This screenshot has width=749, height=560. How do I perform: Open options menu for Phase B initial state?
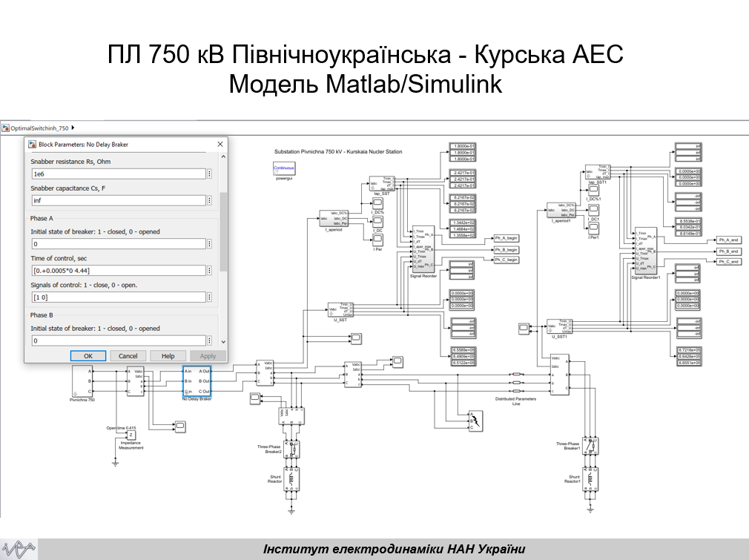tap(209, 340)
